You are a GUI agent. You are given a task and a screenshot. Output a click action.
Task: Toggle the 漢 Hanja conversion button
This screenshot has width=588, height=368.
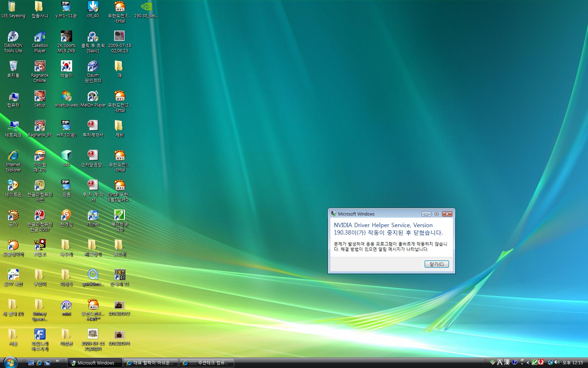coord(506,362)
